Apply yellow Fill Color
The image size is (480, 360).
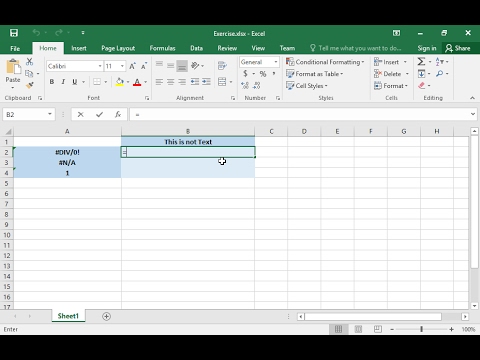120,82
